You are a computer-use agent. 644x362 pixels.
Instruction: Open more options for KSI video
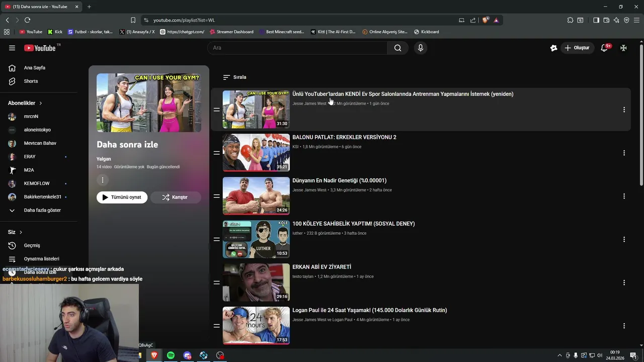pyautogui.click(x=624, y=153)
